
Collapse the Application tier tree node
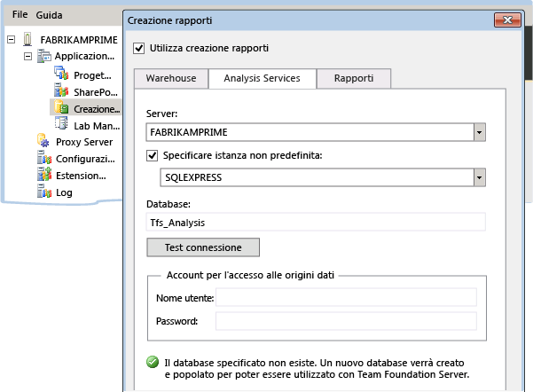tap(27, 57)
